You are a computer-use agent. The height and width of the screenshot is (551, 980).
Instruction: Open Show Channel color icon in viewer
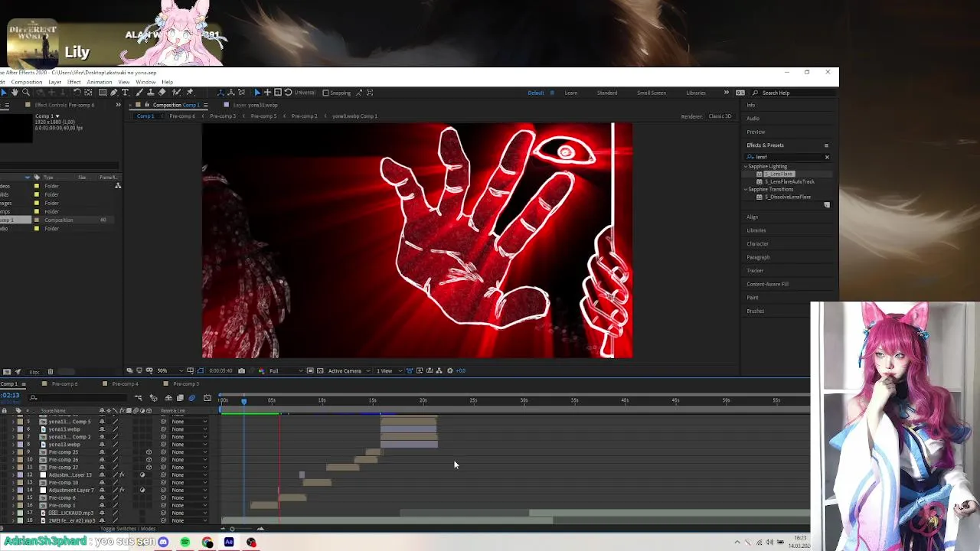pos(262,370)
